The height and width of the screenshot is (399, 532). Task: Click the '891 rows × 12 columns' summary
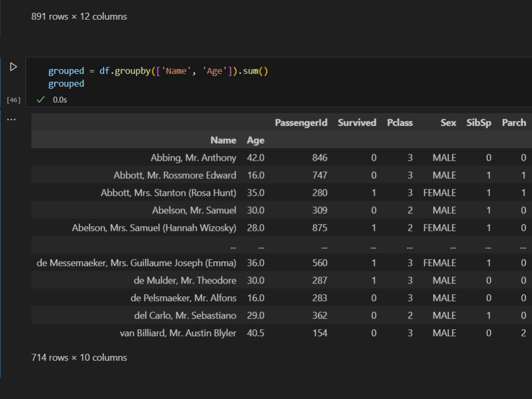click(x=79, y=16)
